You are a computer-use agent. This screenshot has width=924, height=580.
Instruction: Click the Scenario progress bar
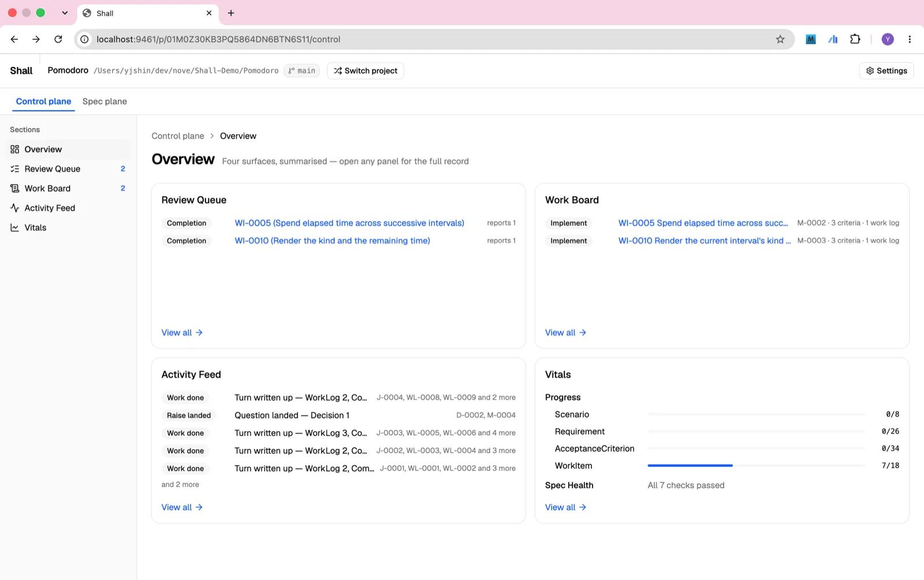click(x=756, y=414)
